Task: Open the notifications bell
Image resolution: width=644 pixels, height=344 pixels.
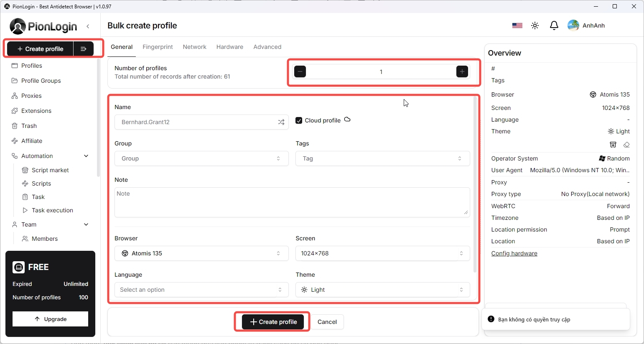Action: coord(554,25)
